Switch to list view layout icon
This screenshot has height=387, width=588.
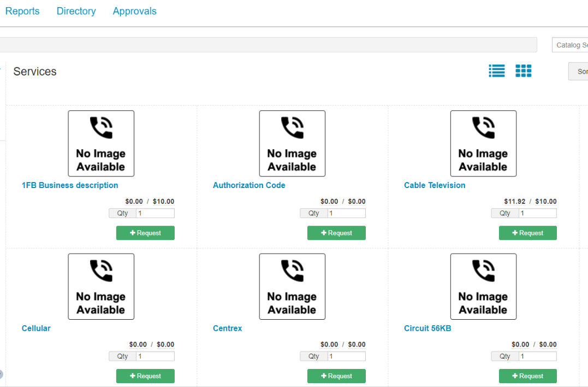click(496, 71)
